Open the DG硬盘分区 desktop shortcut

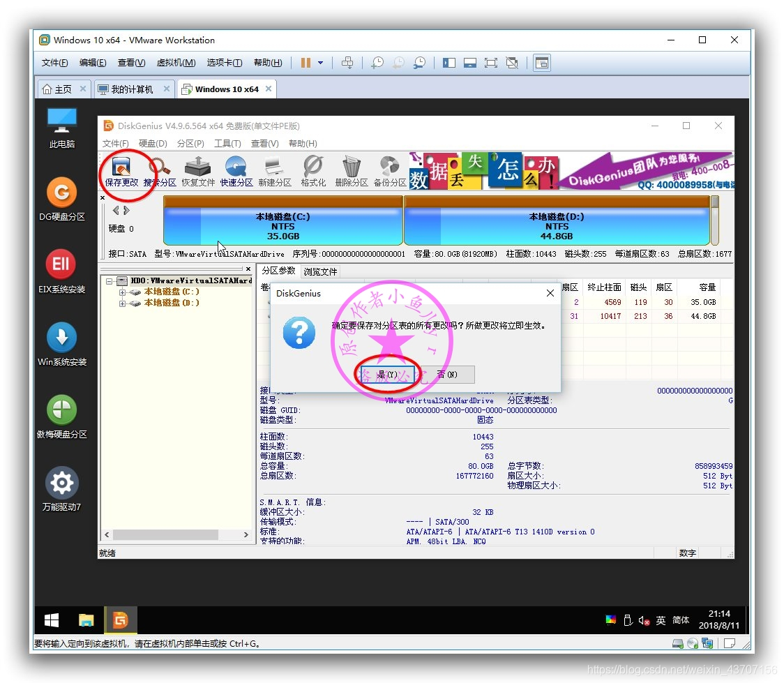pos(62,199)
